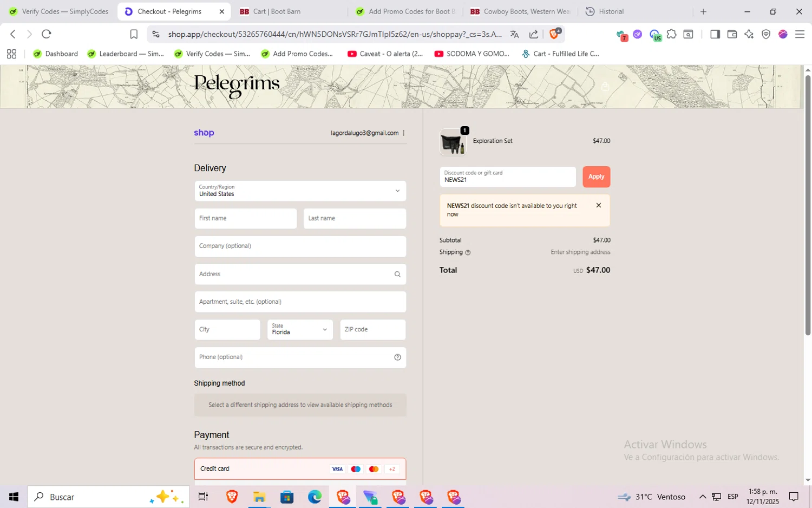Image resolution: width=812 pixels, height=508 pixels.
Task: Expand the State dropdown showing Florida
Action: click(300, 329)
